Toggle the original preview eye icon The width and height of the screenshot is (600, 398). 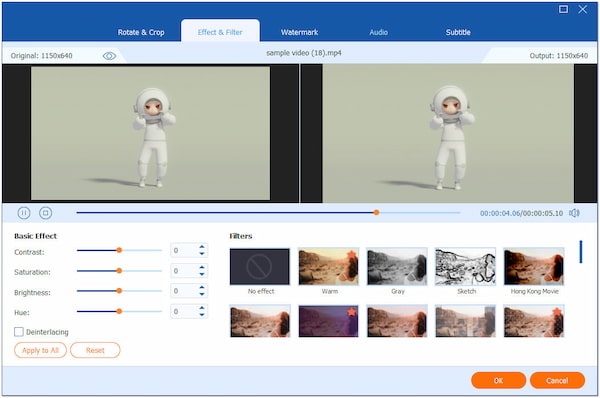109,56
